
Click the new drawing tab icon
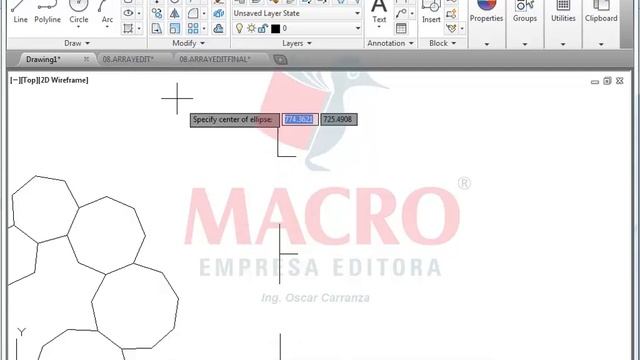coord(280,60)
